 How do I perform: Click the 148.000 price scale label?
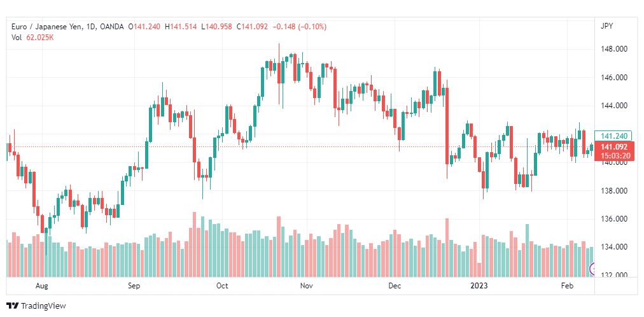pyautogui.click(x=613, y=49)
